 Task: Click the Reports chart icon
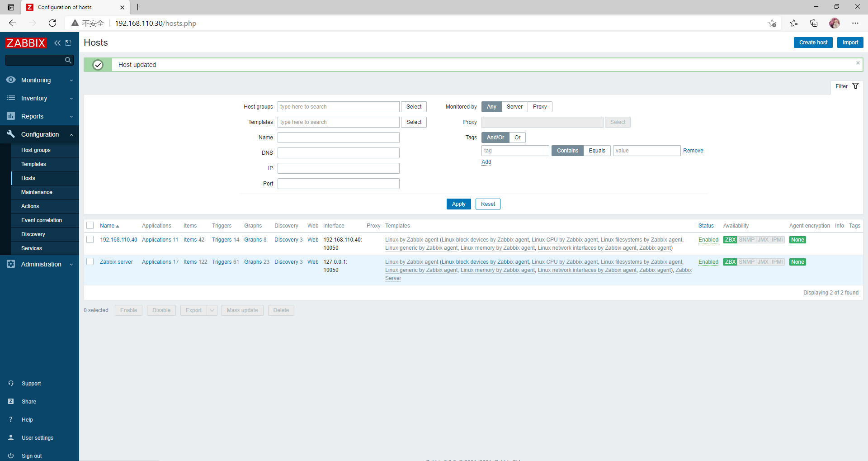tap(11, 116)
